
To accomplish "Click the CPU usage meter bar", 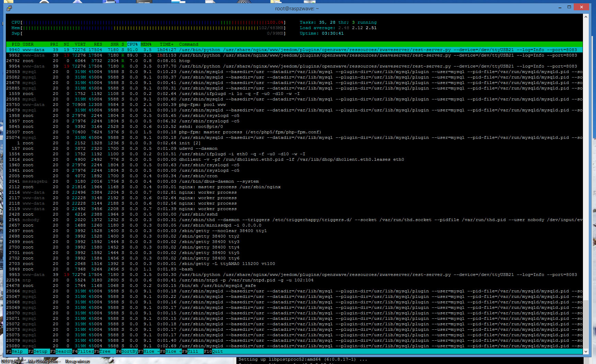I will [149, 22].
